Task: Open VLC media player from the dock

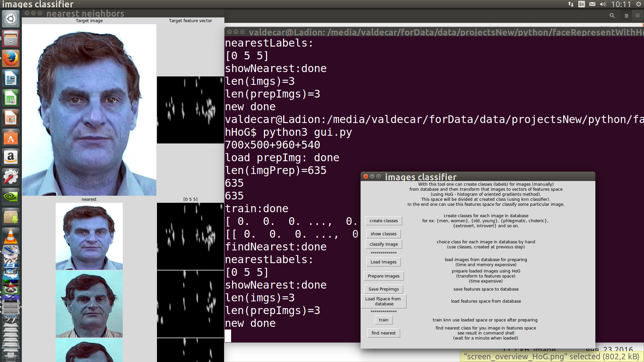Action: (11, 236)
